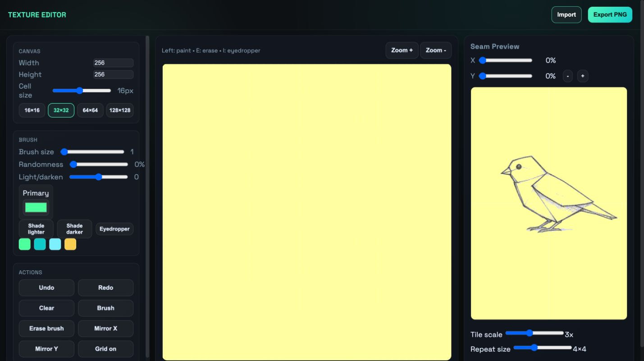The width and height of the screenshot is (644, 361).
Task: Switch to Erase brush
Action: click(x=46, y=329)
